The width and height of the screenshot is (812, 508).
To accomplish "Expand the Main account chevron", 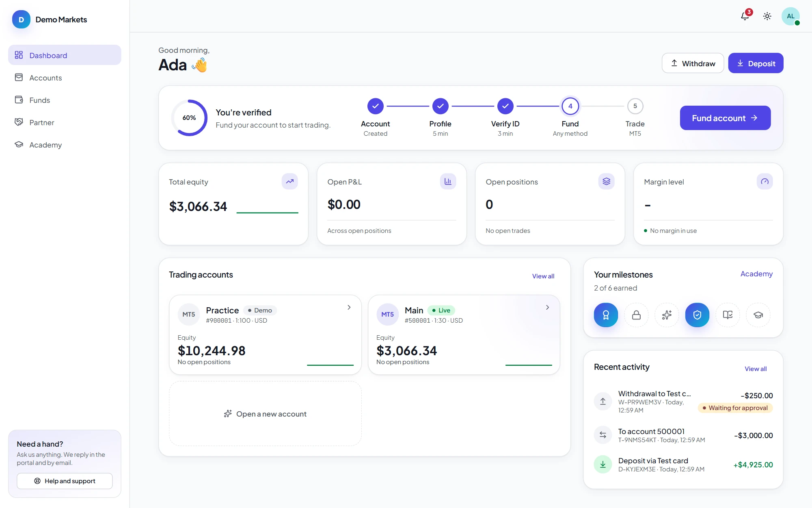I will [547, 307].
